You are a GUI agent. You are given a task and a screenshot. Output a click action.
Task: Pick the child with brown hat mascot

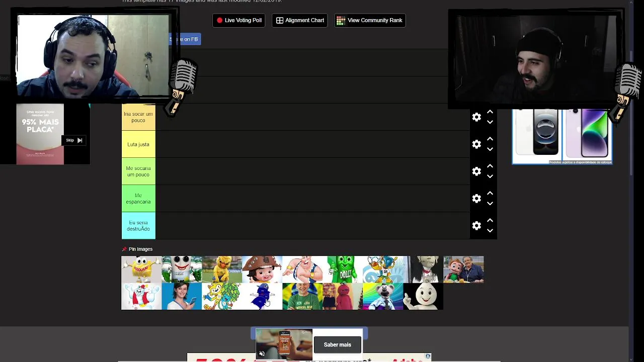[262, 269]
